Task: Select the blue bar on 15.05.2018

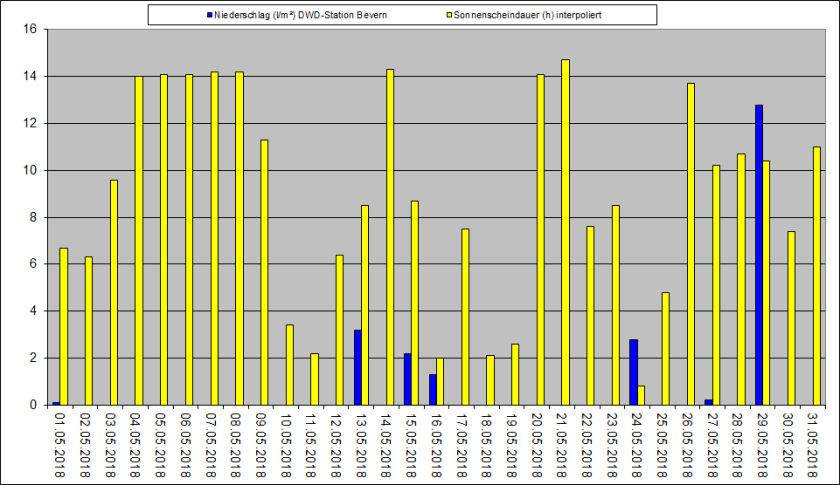Action: pyautogui.click(x=407, y=379)
